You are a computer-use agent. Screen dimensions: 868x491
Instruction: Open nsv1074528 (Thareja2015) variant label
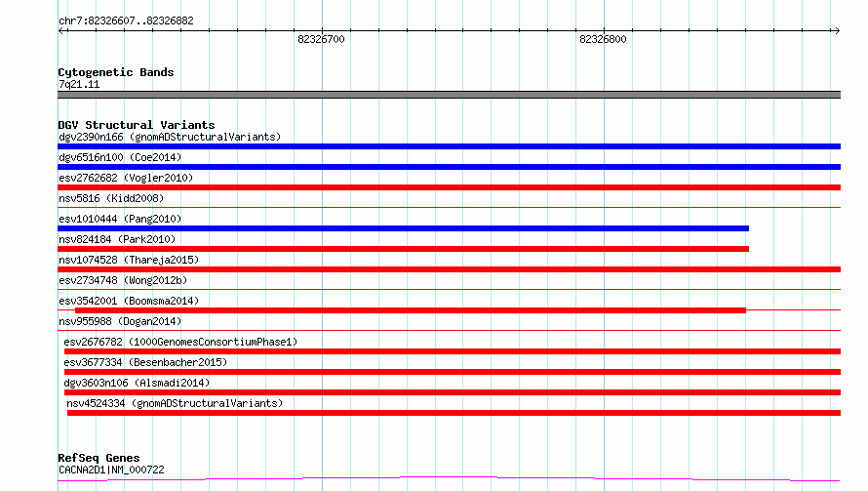click(x=129, y=260)
